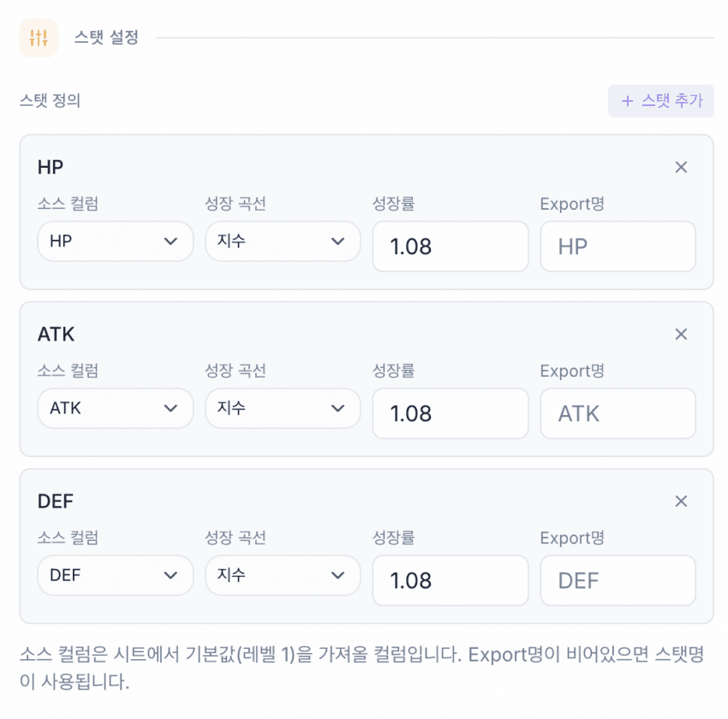The width and height of the screenshot is (728, 719).
Task: Remove the DEF stat card
Action: click(x=681, y=502)
